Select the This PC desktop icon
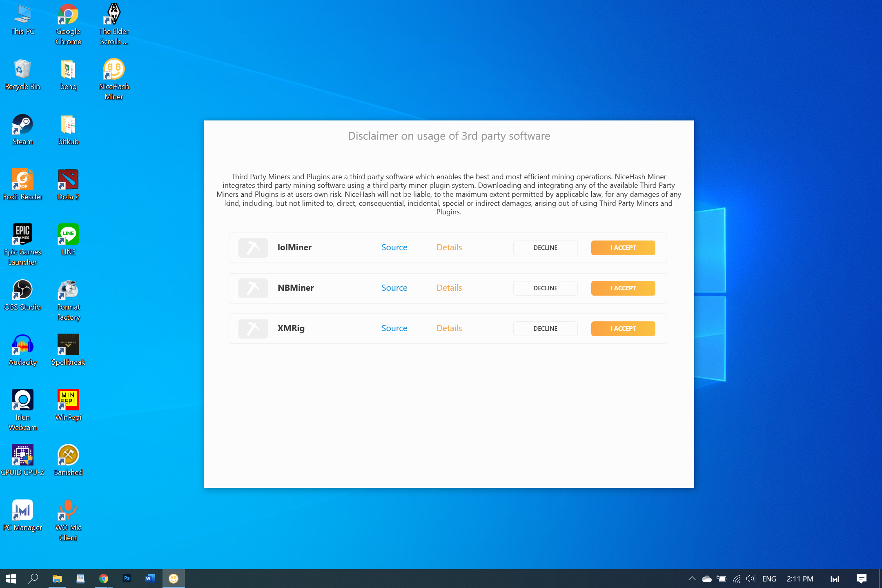The height and width of the screenshot is (588, 882). (22, 20)
